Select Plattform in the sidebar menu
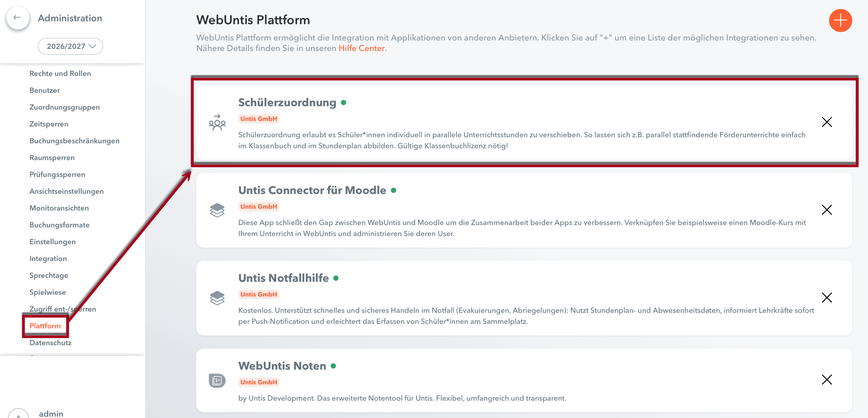The image size is (868, 418). click(x=45, y=326)
